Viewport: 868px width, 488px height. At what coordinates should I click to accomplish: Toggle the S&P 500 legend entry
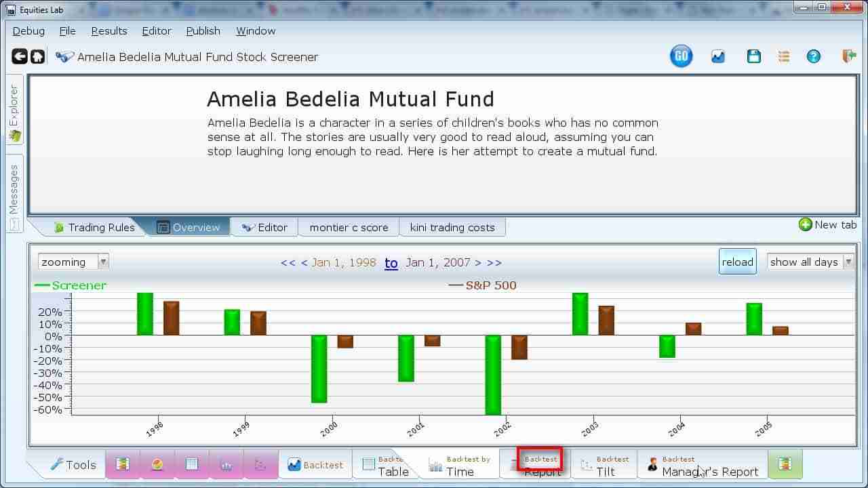coord(483,285)
